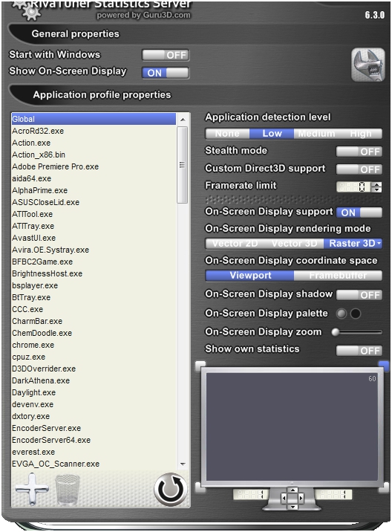Snap OSD to bottom-right monitor corner
Image resolution: width=392 pixels, height=532 pixels.
(x=384, y=487)
